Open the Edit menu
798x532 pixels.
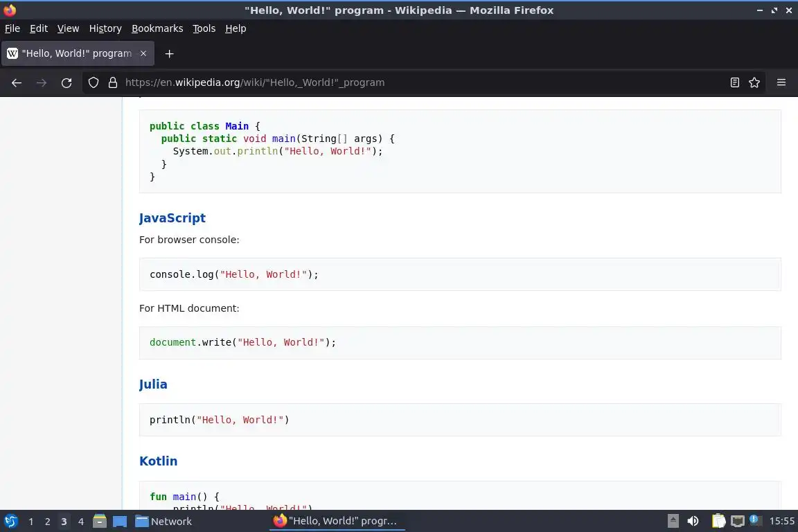[x=39, y=28]
